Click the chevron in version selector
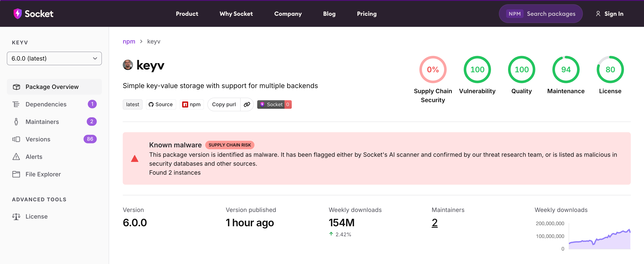The width and height of the screenshot is (644, 264). [95, 58]
